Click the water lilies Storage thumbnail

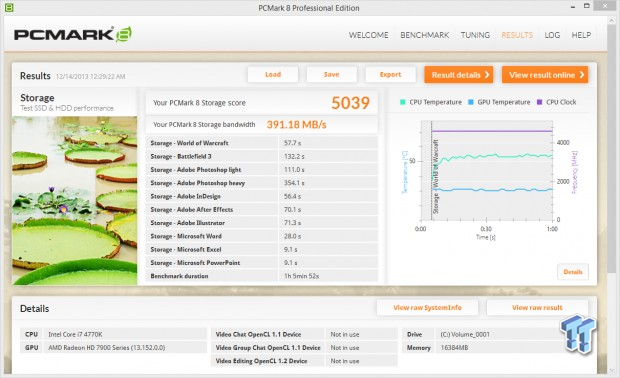75,200
